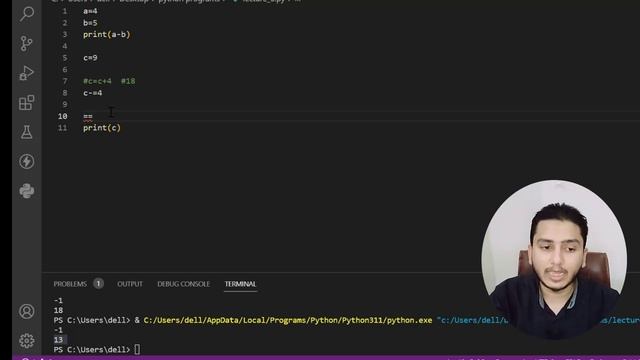Click code line c-=4
Screen dimensions: 640x360
93,93
